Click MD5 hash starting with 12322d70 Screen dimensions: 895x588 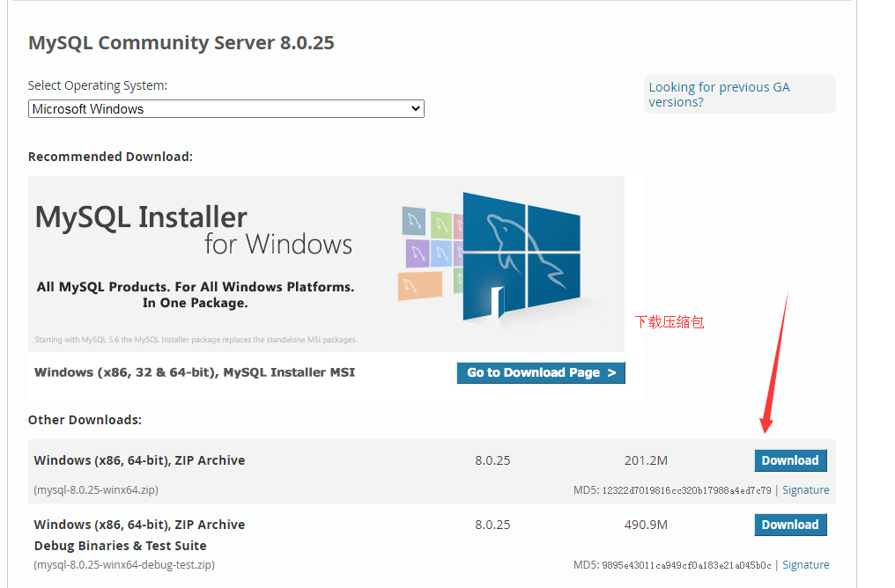tap(686, 490)
